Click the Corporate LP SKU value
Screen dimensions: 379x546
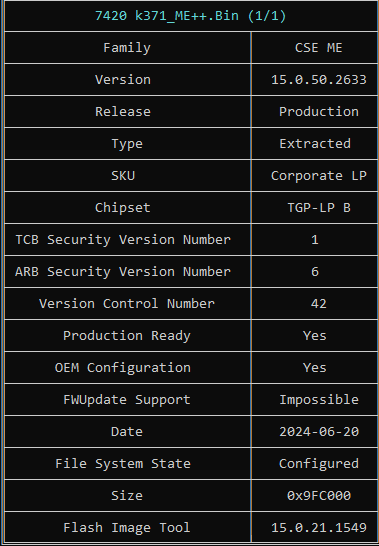318,176
